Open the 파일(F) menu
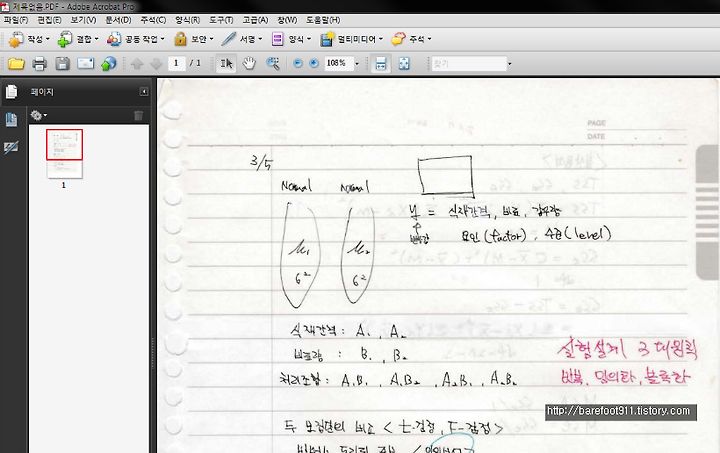Image resolution: width=720 pixels, height=453 pixels. click(16, 20)
